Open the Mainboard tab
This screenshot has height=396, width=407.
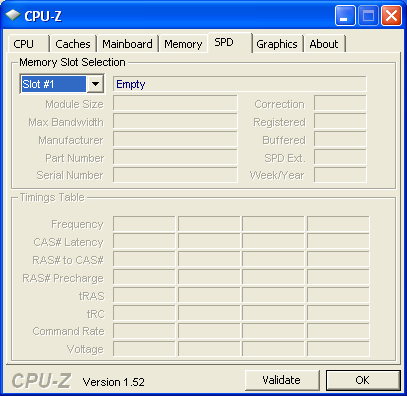point(127,44)
